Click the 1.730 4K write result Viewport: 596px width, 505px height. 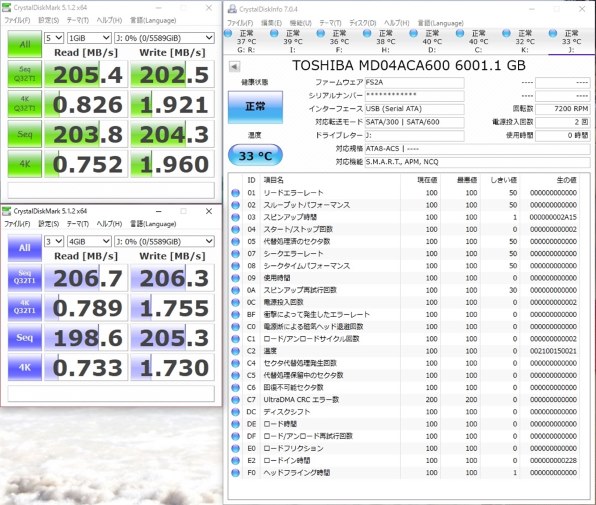[173, 367]
